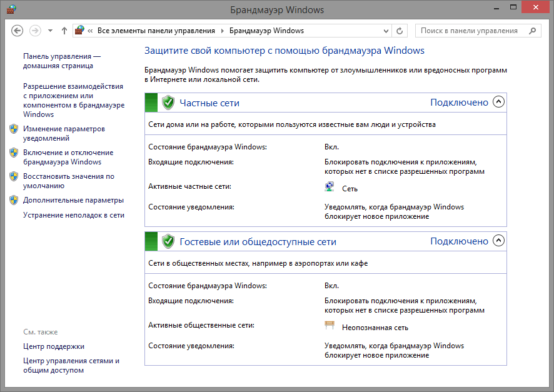Click the network icon next to Сеть
Viewport: 554px width, 392px height.
[x=330, y=188]
